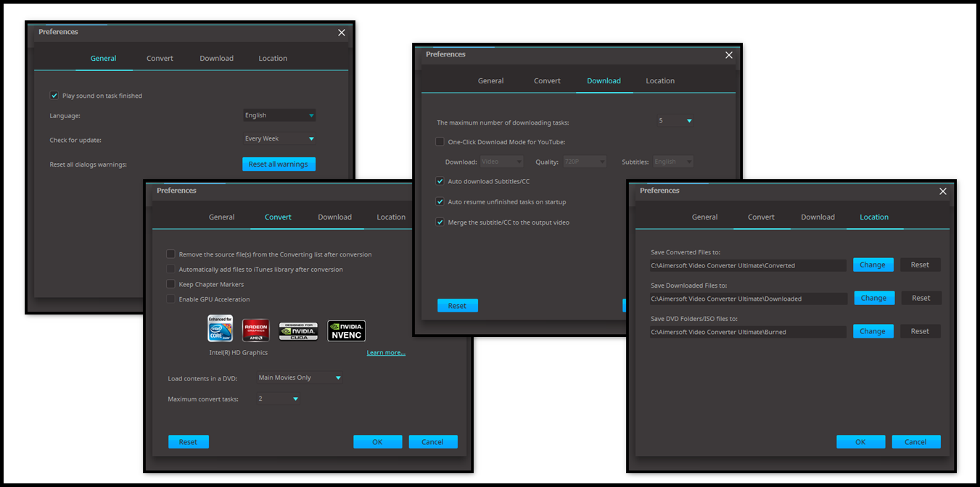The height and width of the screenshot is (487, 980).
Task: Select Location tab in the Convert window
Action: pos(391,217)
